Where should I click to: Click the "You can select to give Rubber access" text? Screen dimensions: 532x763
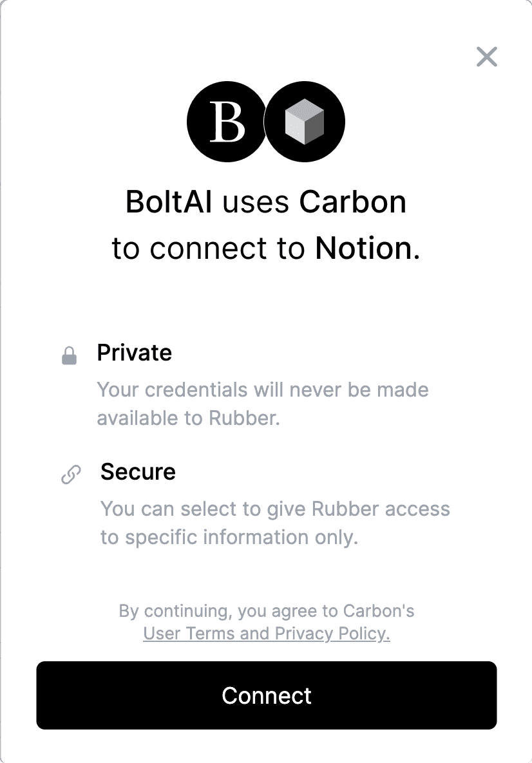pos(275,509)
